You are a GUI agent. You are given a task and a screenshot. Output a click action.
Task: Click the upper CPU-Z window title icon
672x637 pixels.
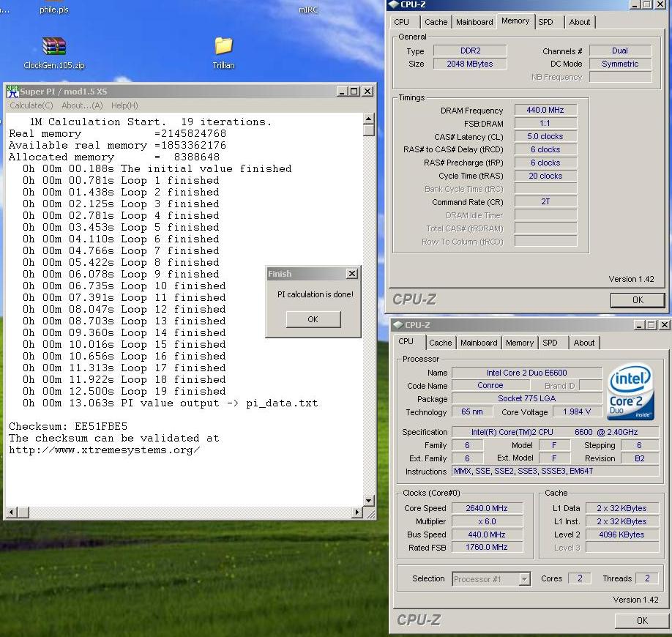394,4
